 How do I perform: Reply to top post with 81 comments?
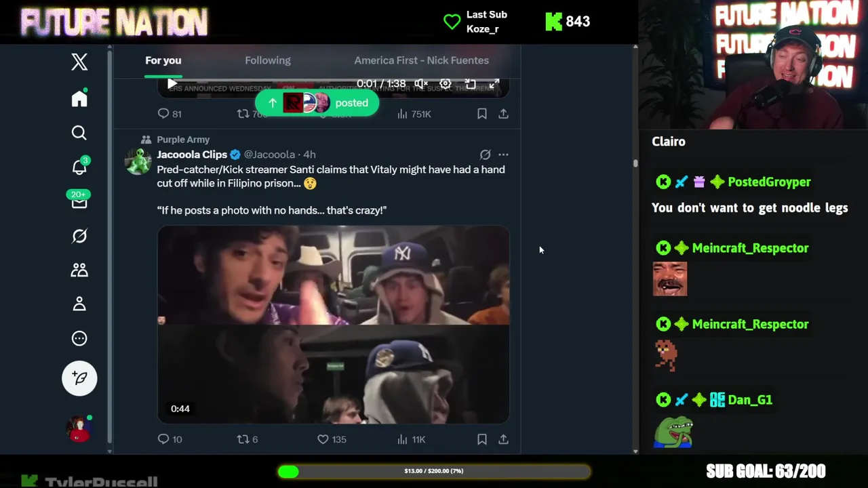coord(170,114)
